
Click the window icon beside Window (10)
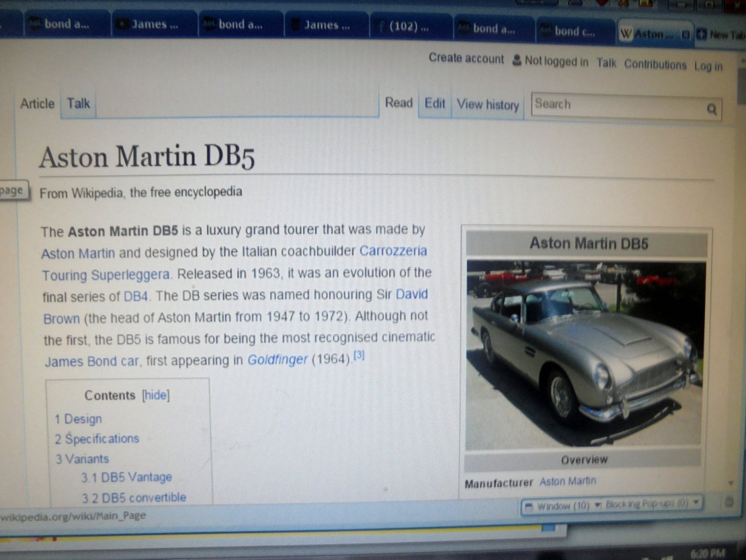tap(528, 507)
